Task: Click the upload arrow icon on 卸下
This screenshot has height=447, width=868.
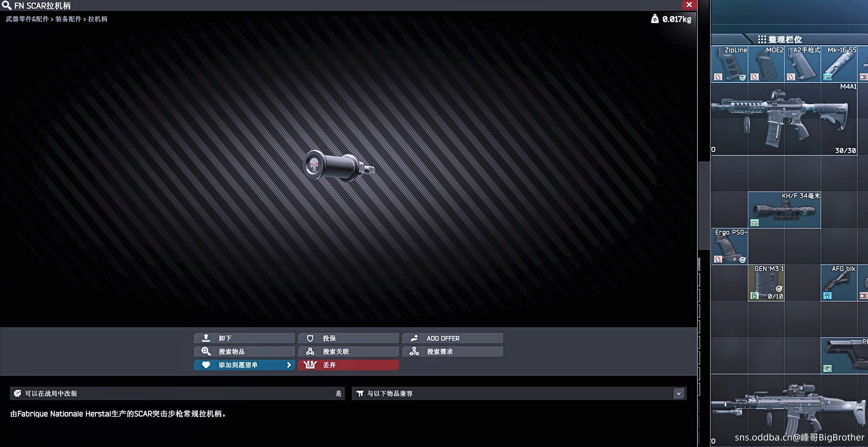Action: click(206, 338)
